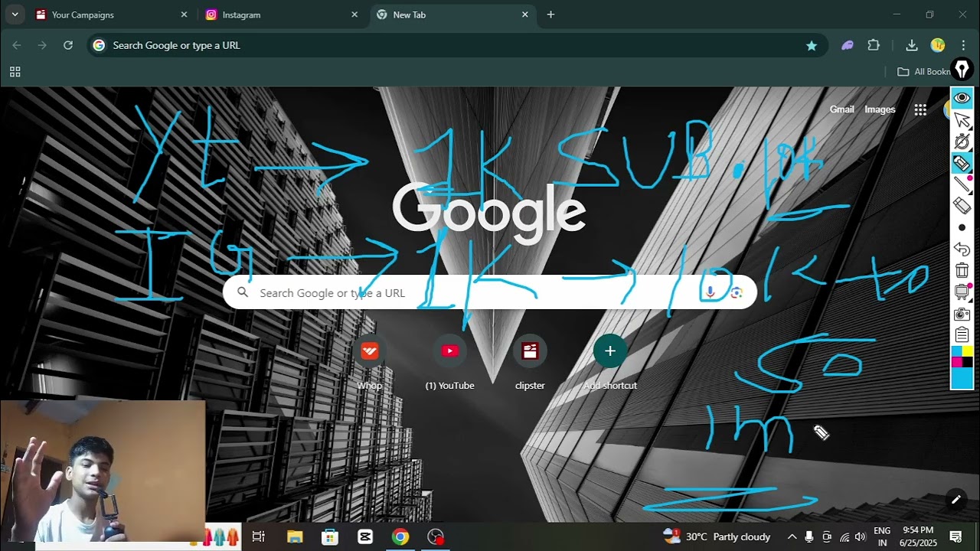Take a screenshot with the camera icon
Screen dimensions: 980x551
pos(962,314)
